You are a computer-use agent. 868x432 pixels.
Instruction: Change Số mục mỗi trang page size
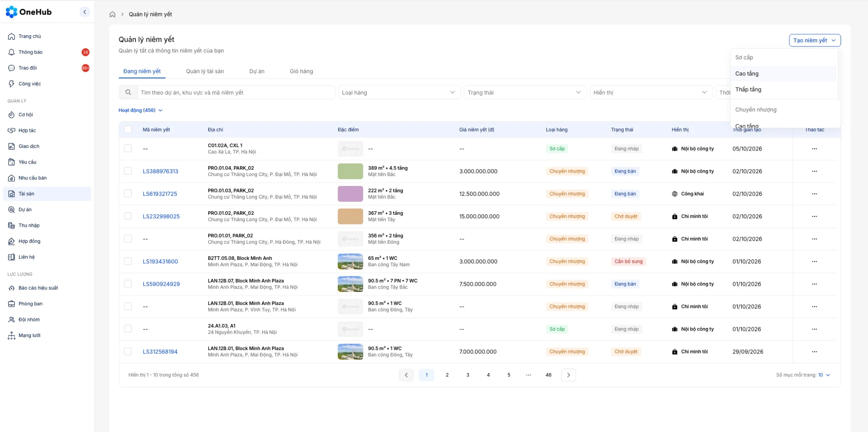824,375
